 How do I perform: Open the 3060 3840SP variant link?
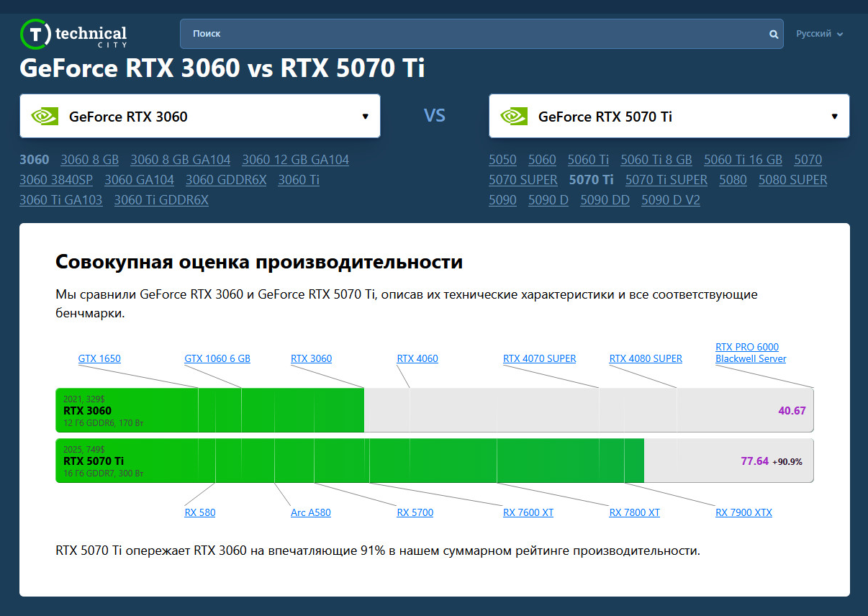click(56, 180)
